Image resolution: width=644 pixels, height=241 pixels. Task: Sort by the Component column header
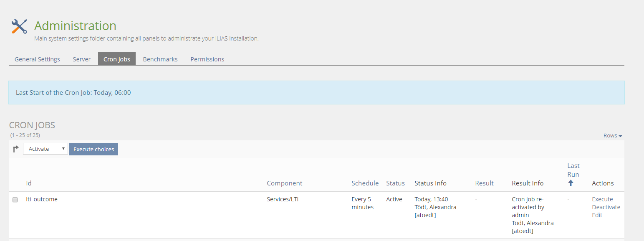pyautogui.click(x=284, y=183)
